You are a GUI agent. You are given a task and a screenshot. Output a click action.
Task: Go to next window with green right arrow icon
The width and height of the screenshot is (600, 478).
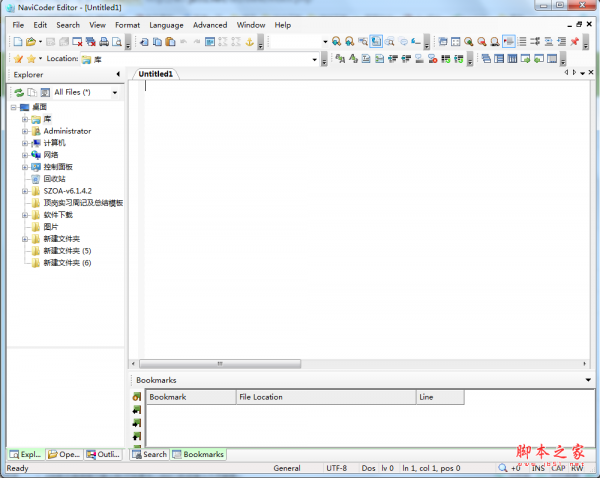[525, 59]
